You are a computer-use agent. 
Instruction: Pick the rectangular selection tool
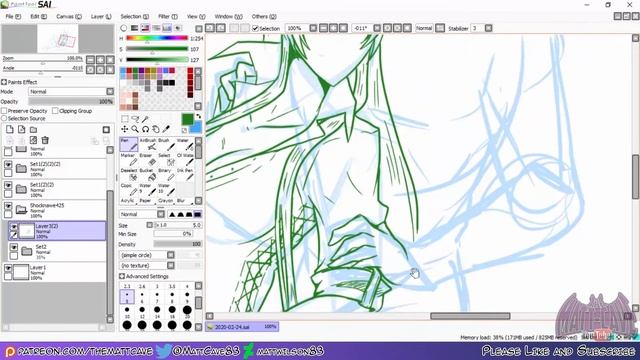(125, 119)
